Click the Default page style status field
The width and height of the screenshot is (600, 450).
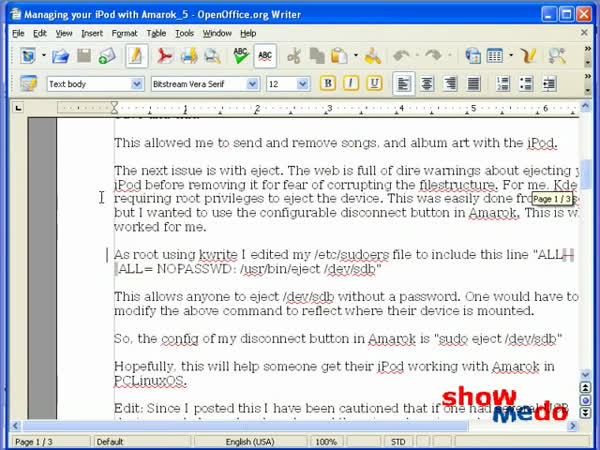coord(142,442)
